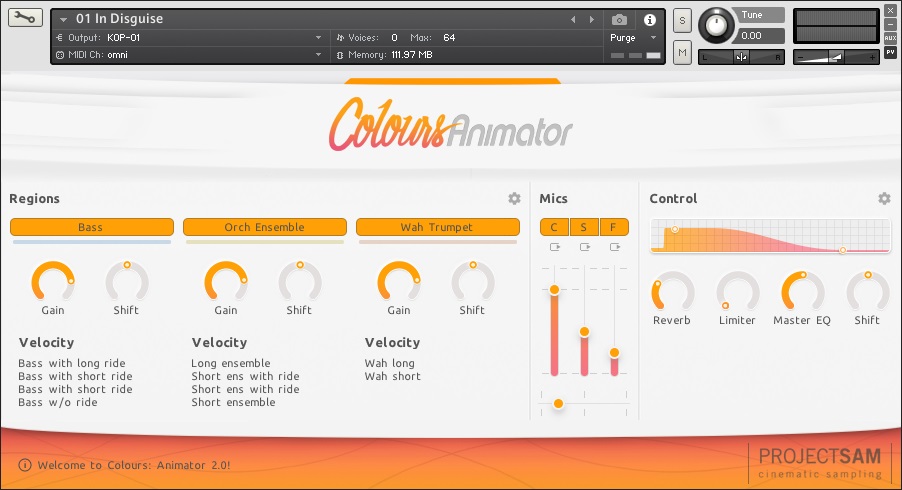Open the wrench instrument edit tool
Viewport: 902px width, 490px height.
click(x=25, y=18)
